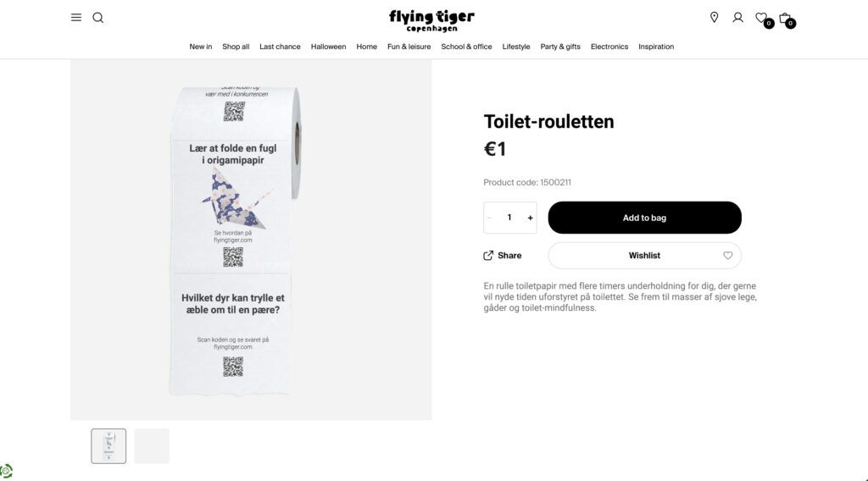Click the cookie settings icon at bottom-left

(x=6, y=471)
